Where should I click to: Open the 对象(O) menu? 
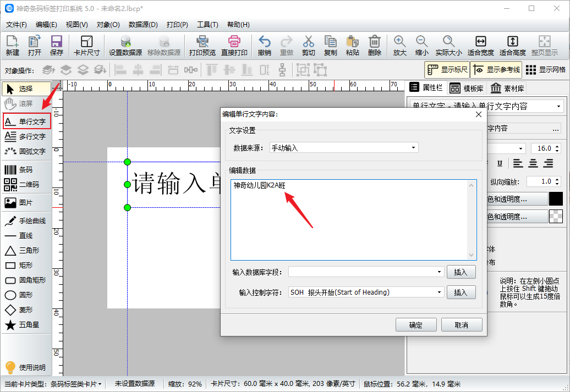pos(108,24)
